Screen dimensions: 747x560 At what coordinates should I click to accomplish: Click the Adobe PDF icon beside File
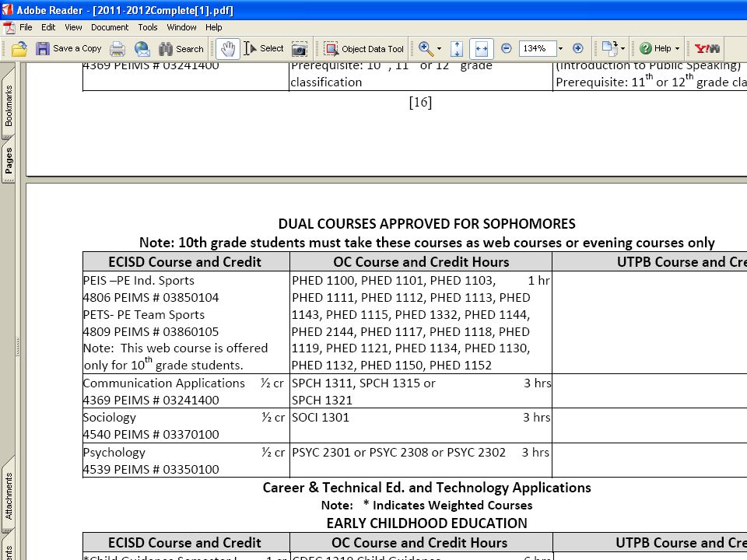9,28
